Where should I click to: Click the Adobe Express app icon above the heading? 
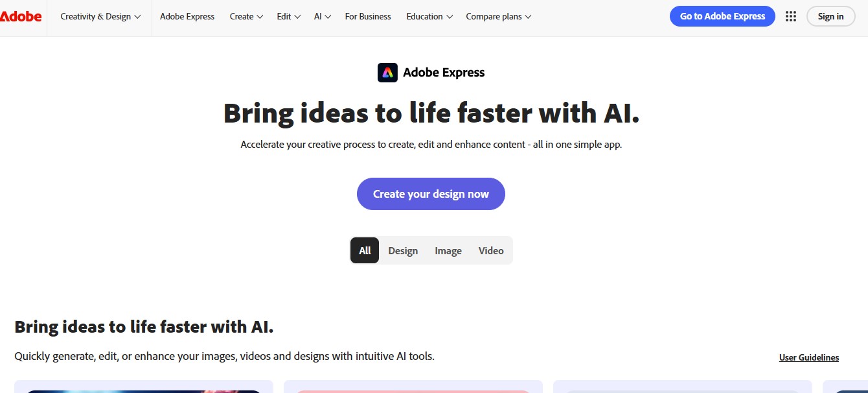point(388,72)
